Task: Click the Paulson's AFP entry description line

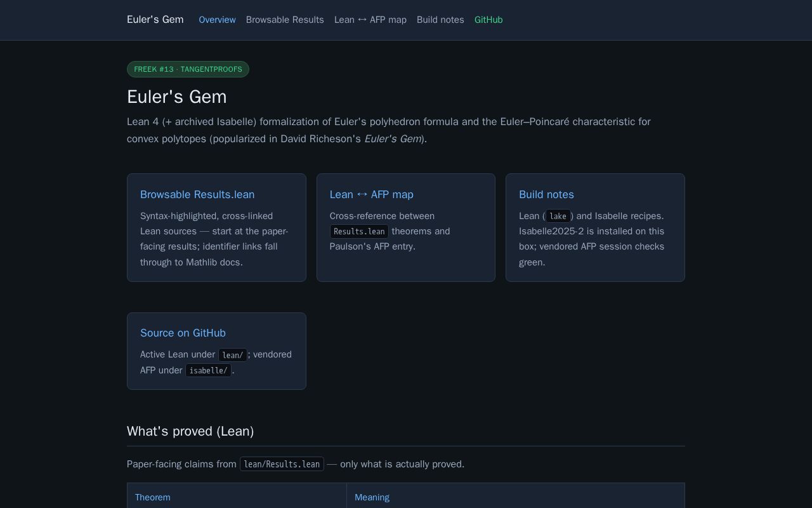Action: 372,246
